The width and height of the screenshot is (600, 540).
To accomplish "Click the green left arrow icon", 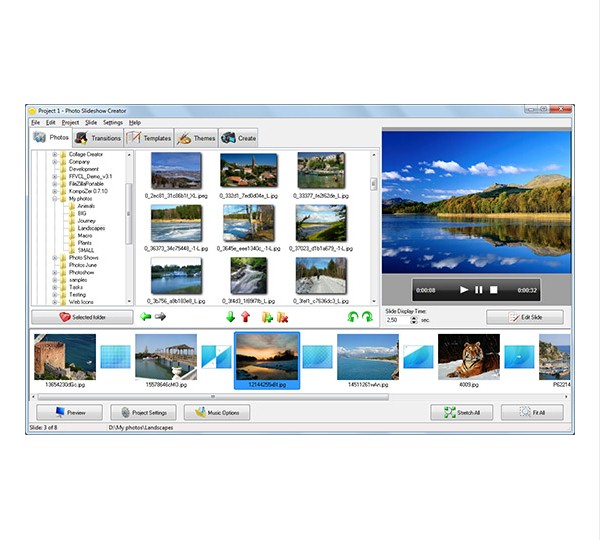I will click(x=146, y=317).
